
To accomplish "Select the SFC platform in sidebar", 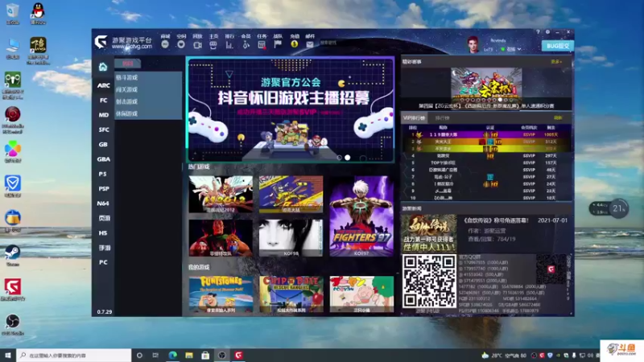I will pos(104,130).
